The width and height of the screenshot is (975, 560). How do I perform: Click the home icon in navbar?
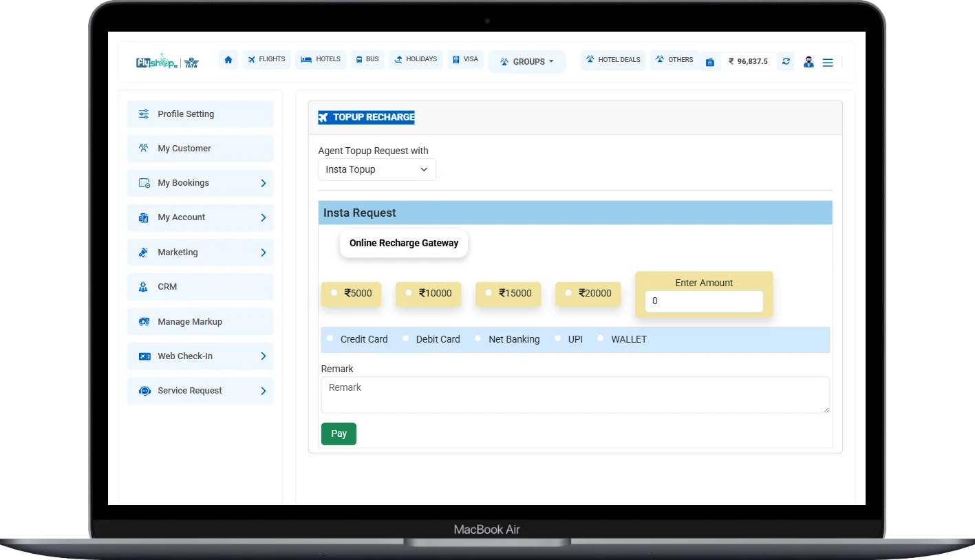click(x=228, y=60)
